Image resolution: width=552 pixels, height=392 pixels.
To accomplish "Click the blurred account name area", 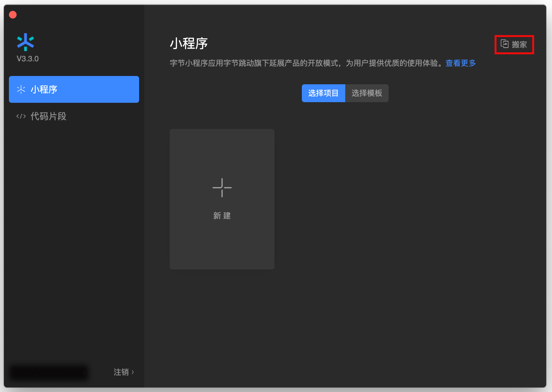I will pyautogui.click(x=48, y=372).
